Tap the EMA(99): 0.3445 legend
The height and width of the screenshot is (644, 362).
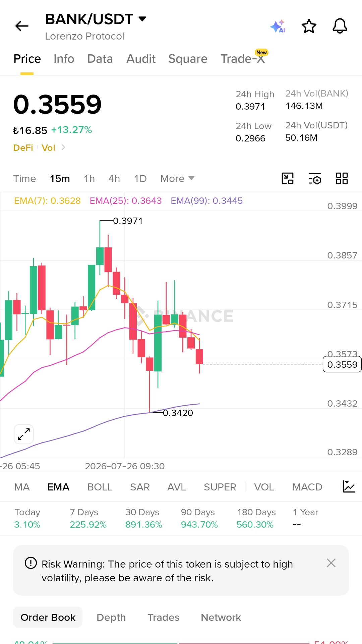tap(207, 200)
